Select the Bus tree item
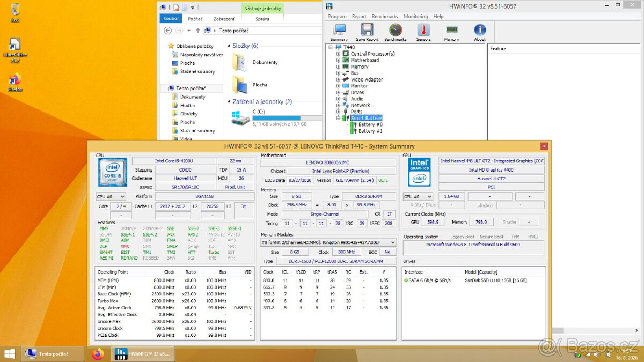 click(355, 73)
